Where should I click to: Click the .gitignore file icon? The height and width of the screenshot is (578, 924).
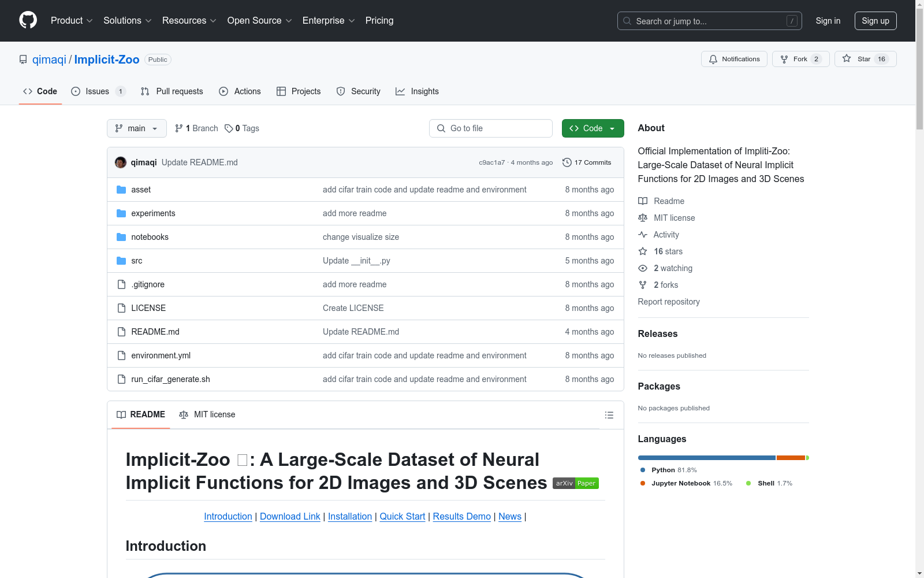click(x=121, y=284)
